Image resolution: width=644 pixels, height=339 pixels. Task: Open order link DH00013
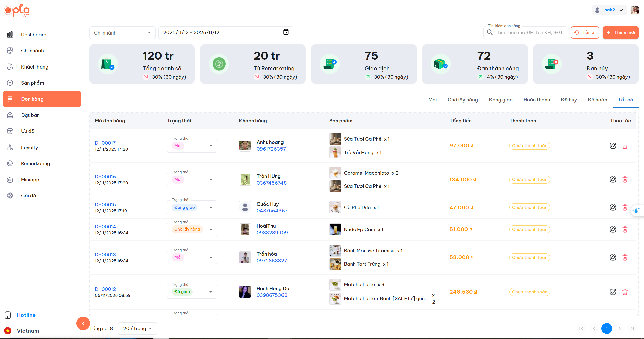point(105,255)
